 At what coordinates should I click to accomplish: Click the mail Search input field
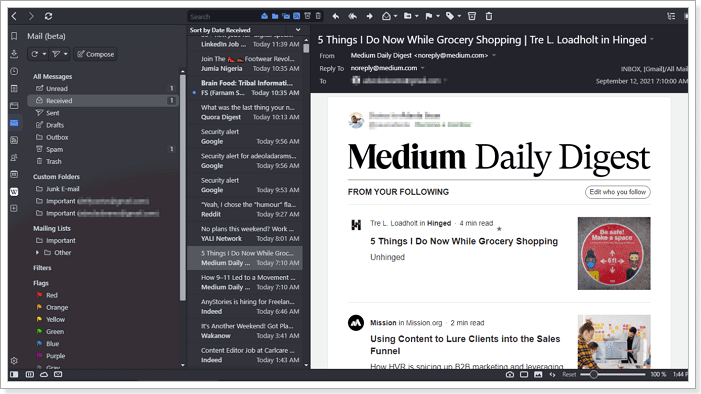pos(224,17)
